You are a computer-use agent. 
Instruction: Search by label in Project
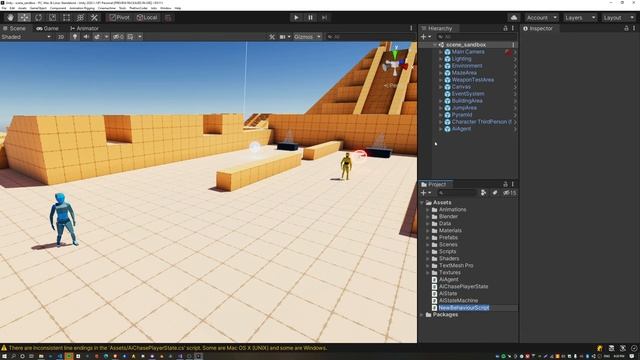coord(495,193)
